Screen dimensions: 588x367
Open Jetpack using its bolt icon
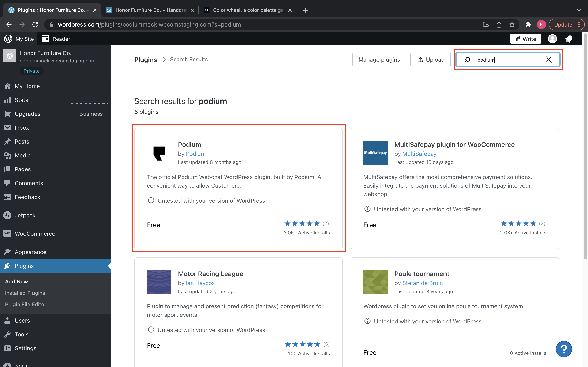pyautogui.click(x=8, y=215)
